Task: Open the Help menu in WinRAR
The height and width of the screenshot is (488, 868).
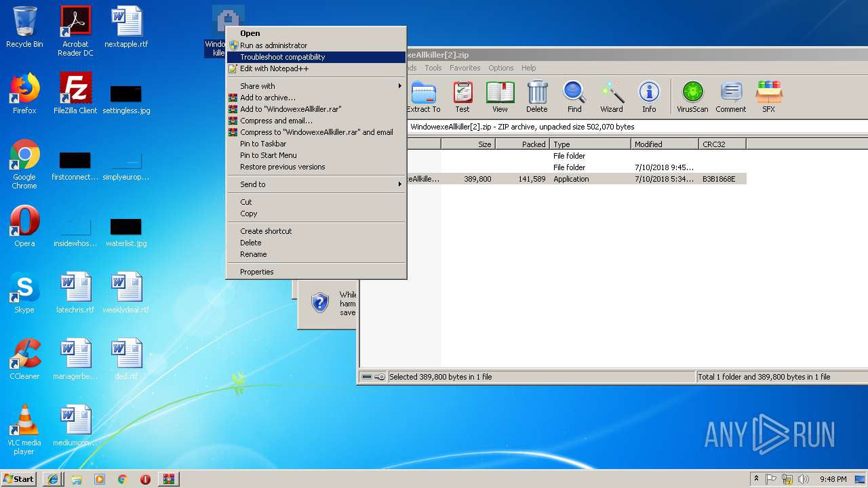Action: tap(528, 68)
